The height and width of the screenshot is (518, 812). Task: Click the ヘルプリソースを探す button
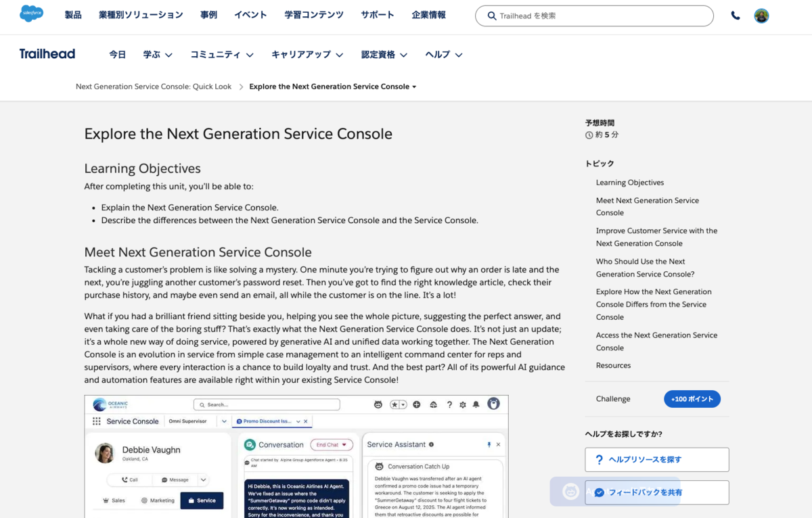(x=657, y=460)
